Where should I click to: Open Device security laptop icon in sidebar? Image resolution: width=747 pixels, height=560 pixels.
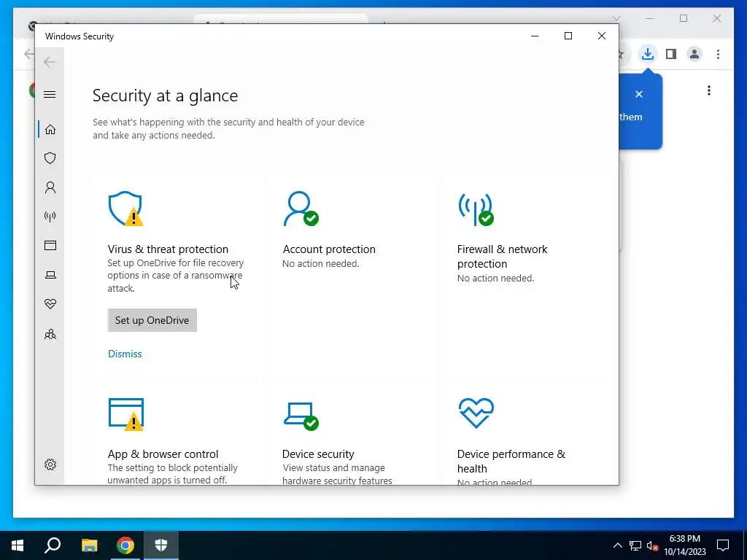50,275
